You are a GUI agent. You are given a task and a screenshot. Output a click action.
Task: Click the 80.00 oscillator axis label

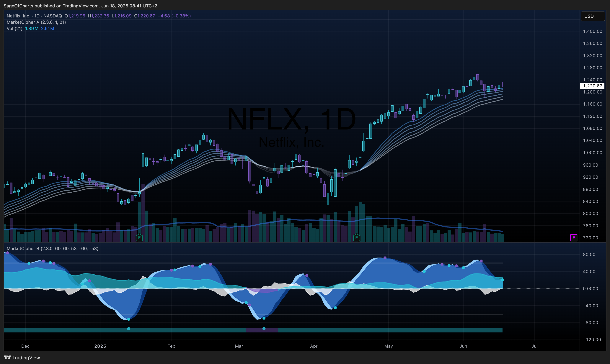pos(589,254)
